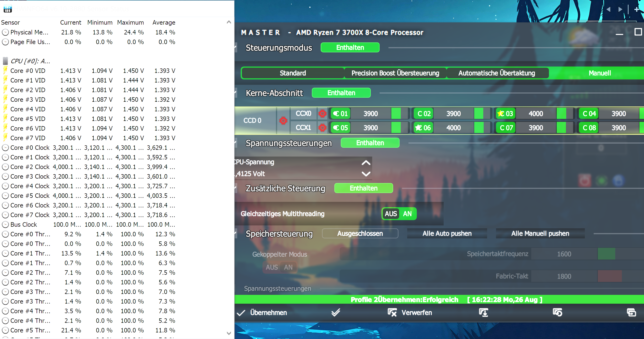Click the red CCX0 gear icon
The width and height of the screenshot is (644, 339).
[x=322, y=114]
